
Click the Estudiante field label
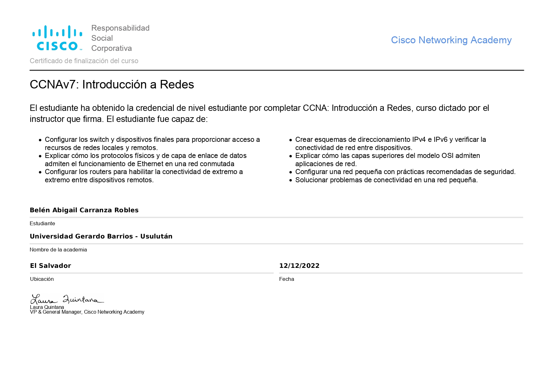(x=42, y=223)
